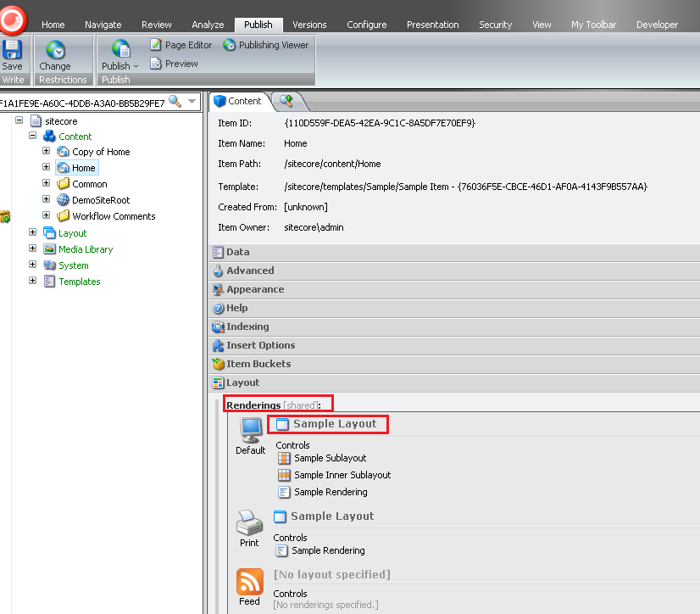This screenshot has width=700, height=614.
Task: Expand the Media Library node
Action: click(x=32, y=248)
